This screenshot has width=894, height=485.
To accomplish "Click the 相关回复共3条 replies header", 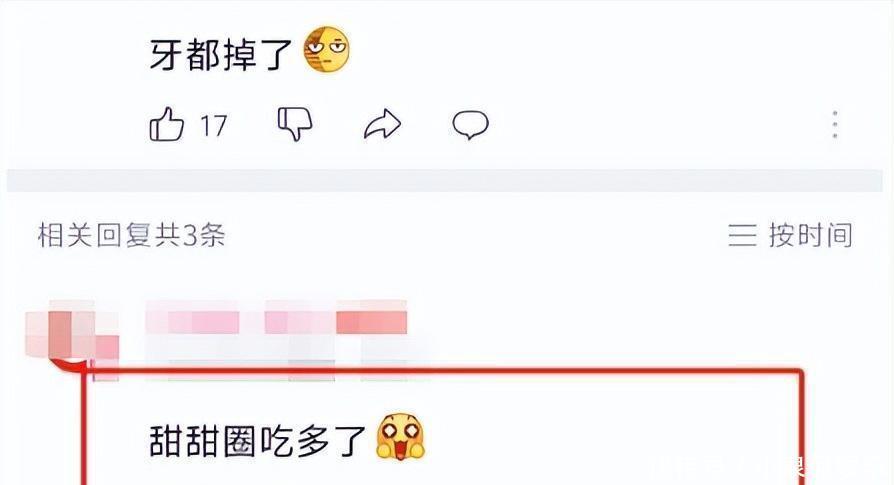I will pyautogui.click(x=132, y=235).
